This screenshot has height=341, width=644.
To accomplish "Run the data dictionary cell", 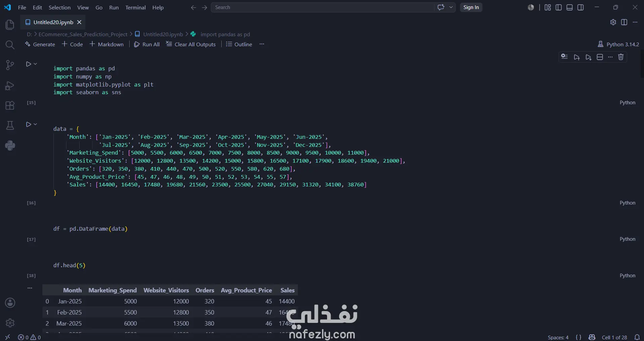I will pos(29,124).
